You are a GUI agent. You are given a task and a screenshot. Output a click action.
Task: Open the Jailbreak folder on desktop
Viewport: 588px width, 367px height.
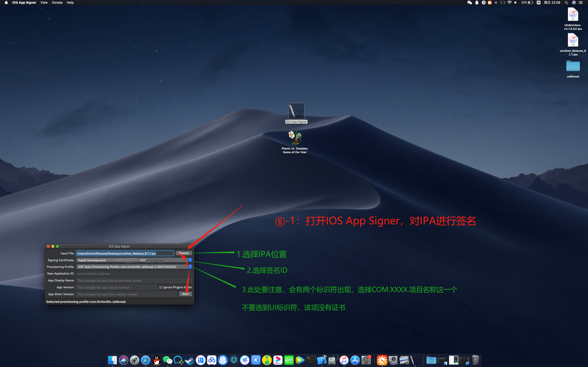(x=572, y=67)
